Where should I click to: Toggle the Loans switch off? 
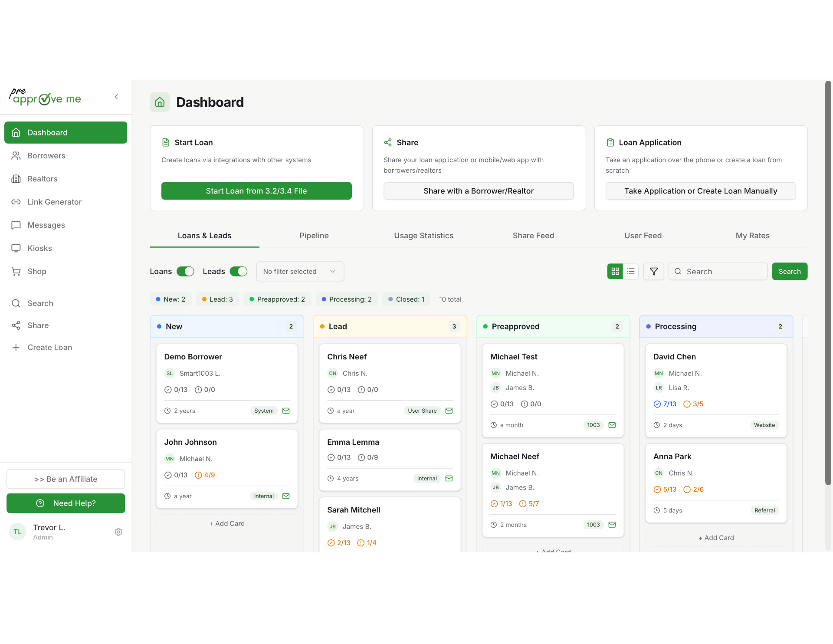coord(185,271)
